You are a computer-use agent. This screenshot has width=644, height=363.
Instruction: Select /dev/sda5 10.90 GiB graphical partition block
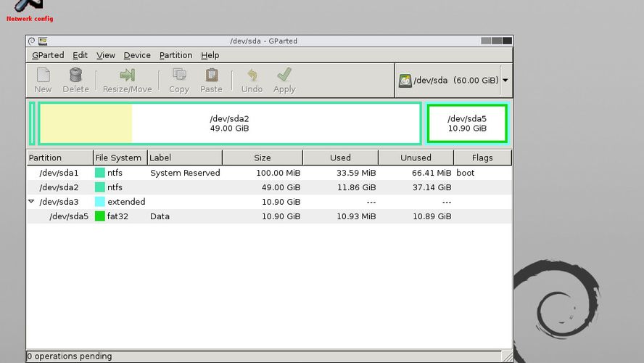pos(467,123)
